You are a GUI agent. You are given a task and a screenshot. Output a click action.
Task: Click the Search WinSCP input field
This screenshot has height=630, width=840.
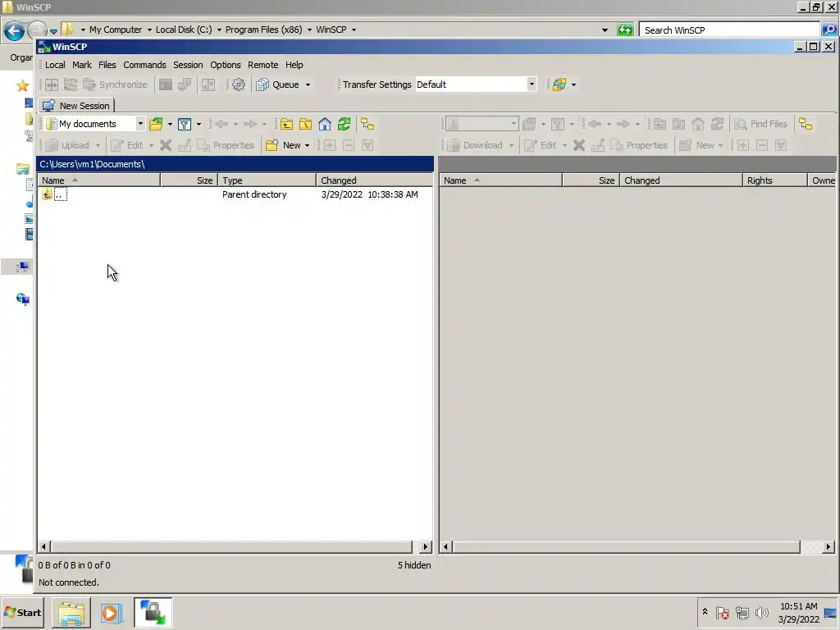[729, 30]
